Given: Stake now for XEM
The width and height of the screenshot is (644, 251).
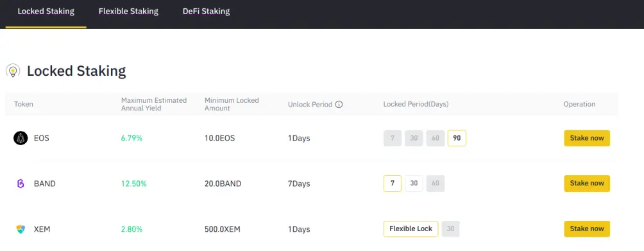Looking at the screenshot, I should click(x=587, y=229).
